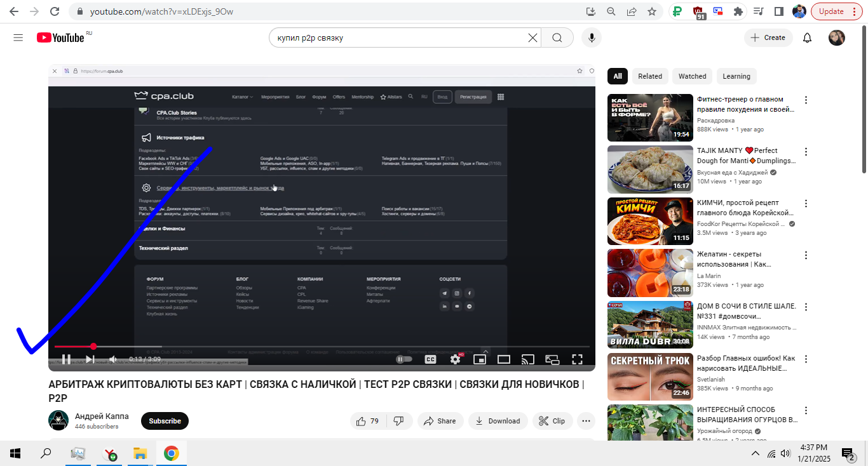This screenshot has width=868, height=466.
Task: Open options for the Желатин video
Action: (806, 255)
